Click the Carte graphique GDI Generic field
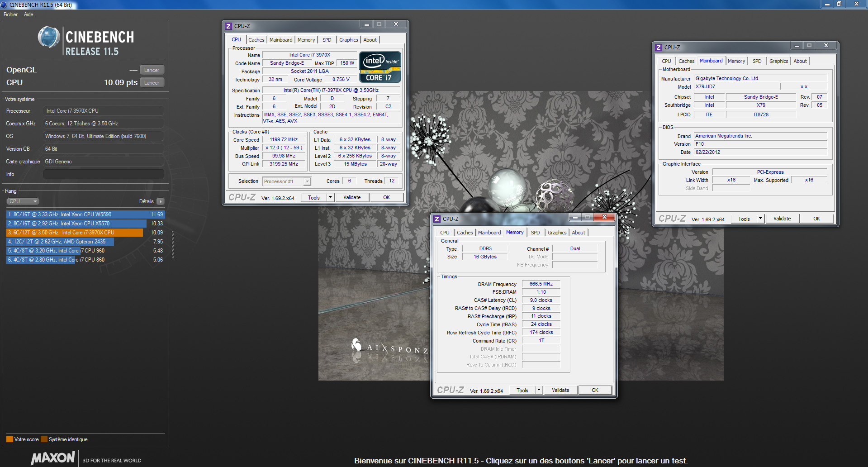 click(x=104, y=162)
